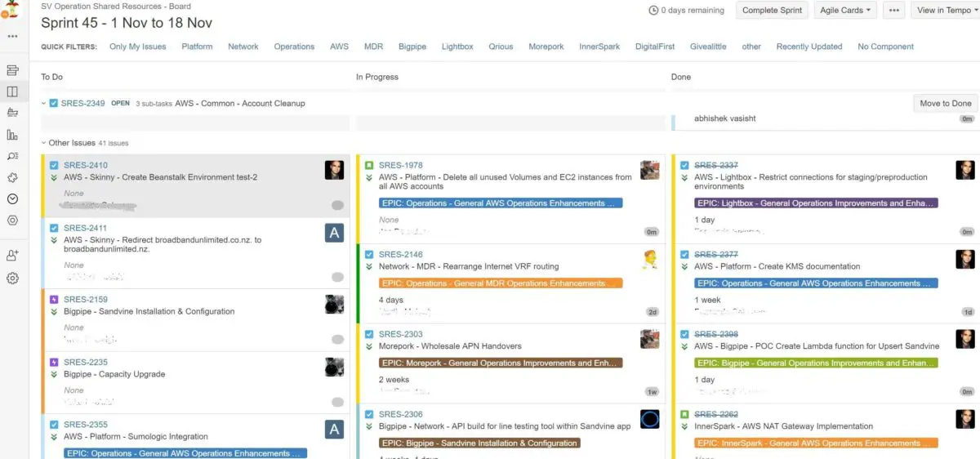
Task: Click the task checkbox icon on SRES-2355
Action: 54,425
